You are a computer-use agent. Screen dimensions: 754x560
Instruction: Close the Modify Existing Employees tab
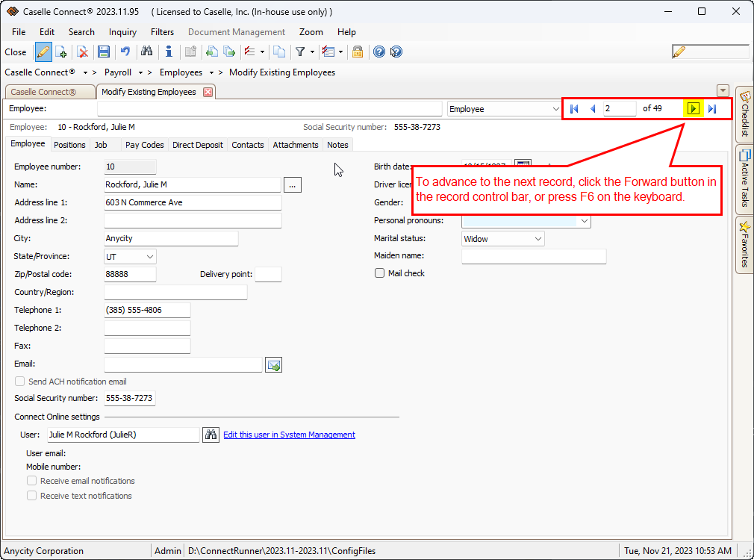point(208,92)
